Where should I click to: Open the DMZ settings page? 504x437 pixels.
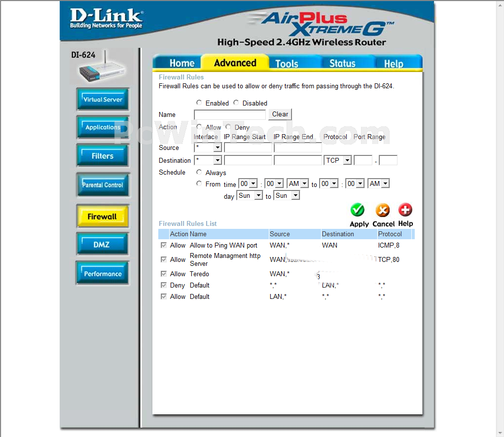(103, 244)
